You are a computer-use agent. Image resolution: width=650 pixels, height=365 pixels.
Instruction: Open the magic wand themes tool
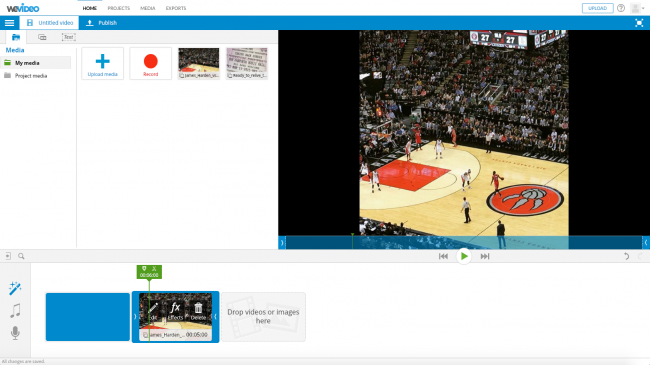point(15,288)
